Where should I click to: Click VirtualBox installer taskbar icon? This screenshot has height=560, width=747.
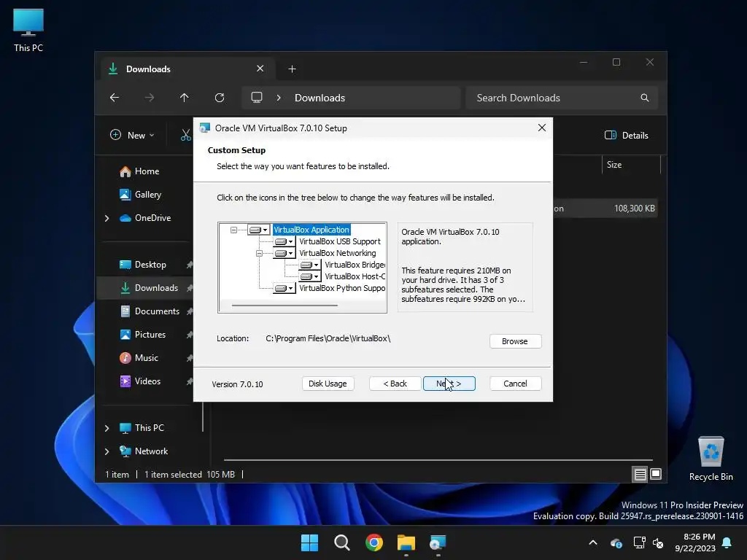(438, 542)
